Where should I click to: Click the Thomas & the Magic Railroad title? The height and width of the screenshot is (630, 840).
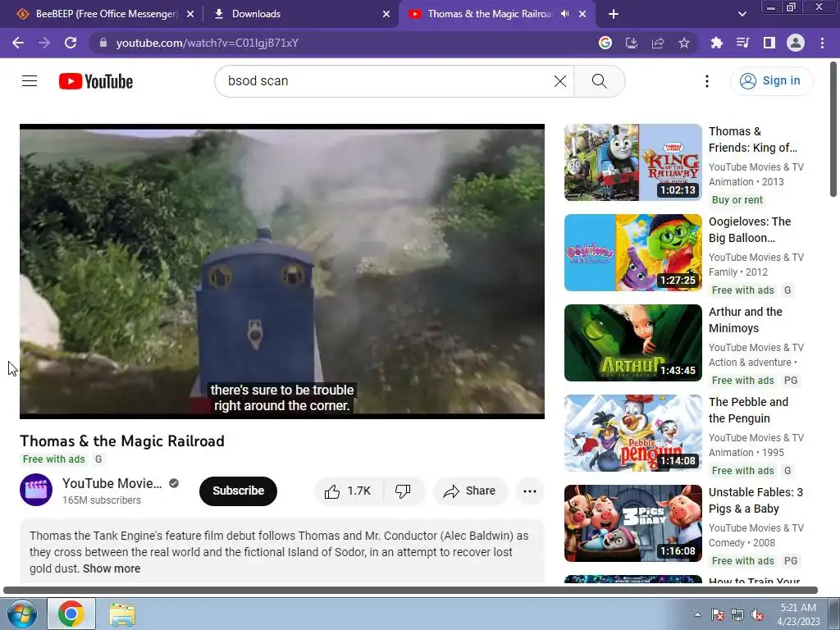[x=122, y=441]
